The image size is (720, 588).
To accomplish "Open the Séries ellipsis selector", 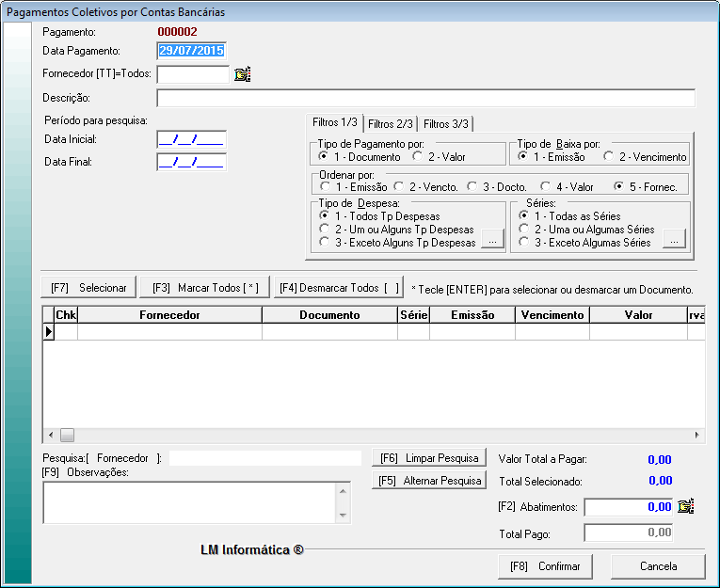I will 672,241.
